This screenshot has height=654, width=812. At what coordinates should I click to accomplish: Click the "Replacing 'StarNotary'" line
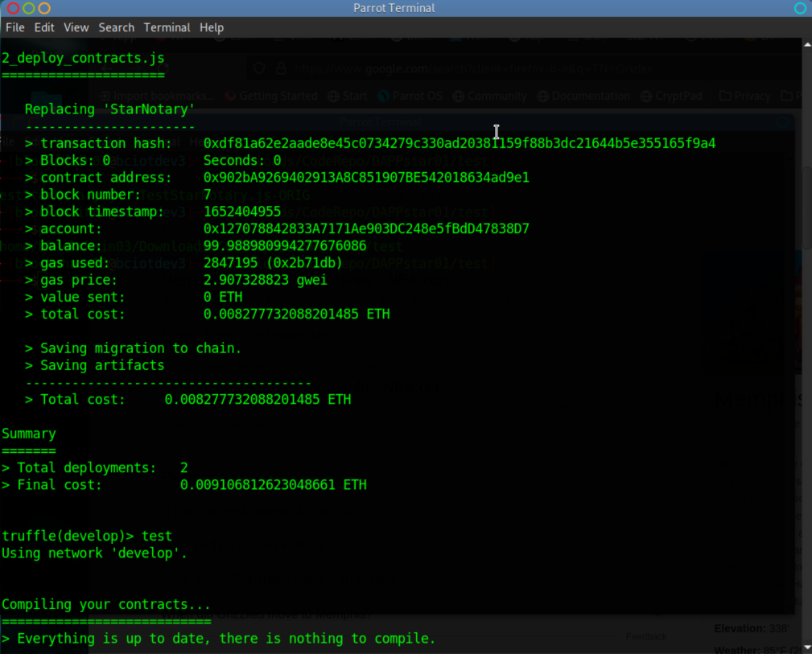(x=109, y=109)
